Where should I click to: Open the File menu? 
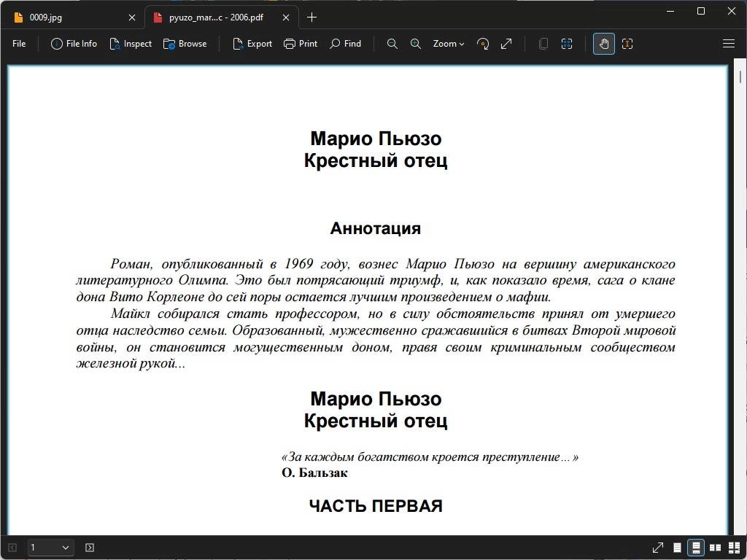[19, 44]
